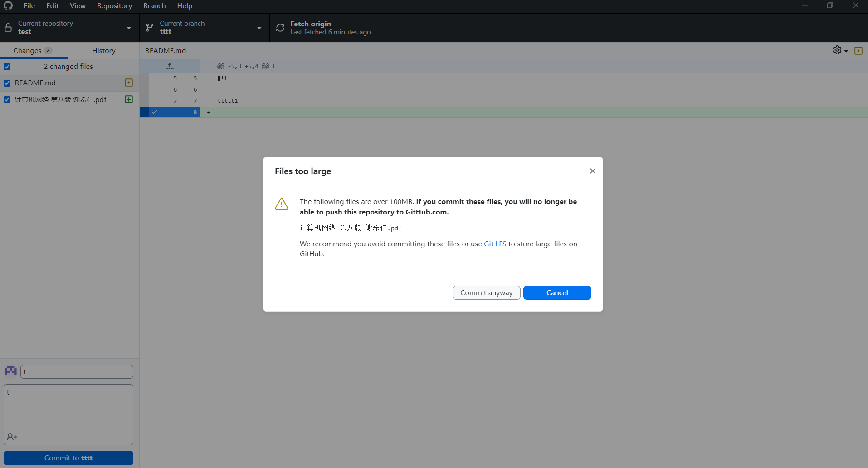
Task: Select README.md in the changed files list
Action: click(x=69, y=83)
